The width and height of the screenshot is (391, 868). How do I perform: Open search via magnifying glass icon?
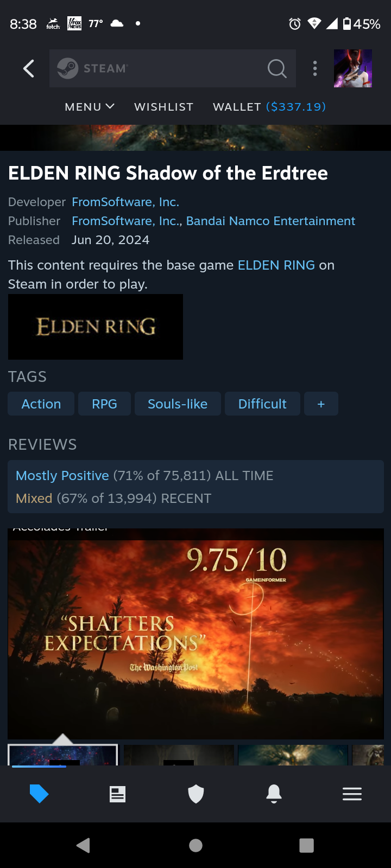(277, 68)
